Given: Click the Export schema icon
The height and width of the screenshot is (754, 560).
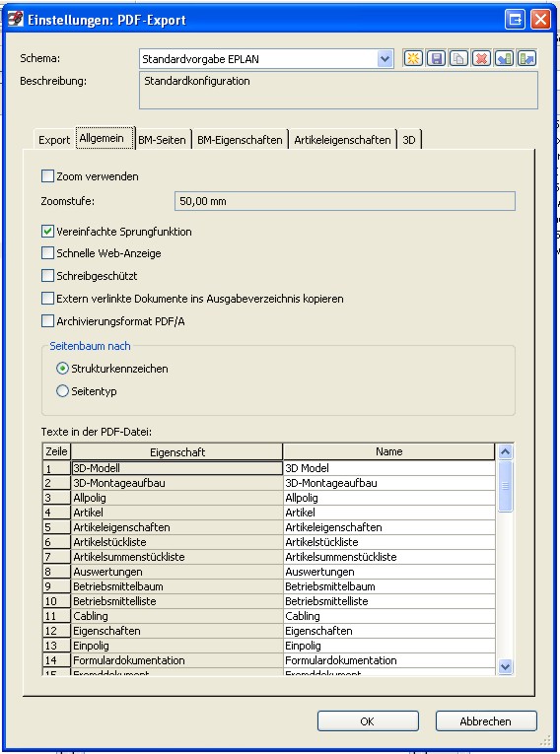Looking at the screenshot, I should [x=526, y=59].
